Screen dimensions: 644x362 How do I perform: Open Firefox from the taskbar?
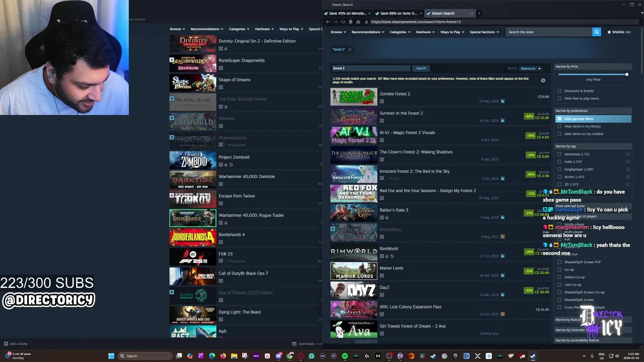pyautogui.click(x=223, y=356)
